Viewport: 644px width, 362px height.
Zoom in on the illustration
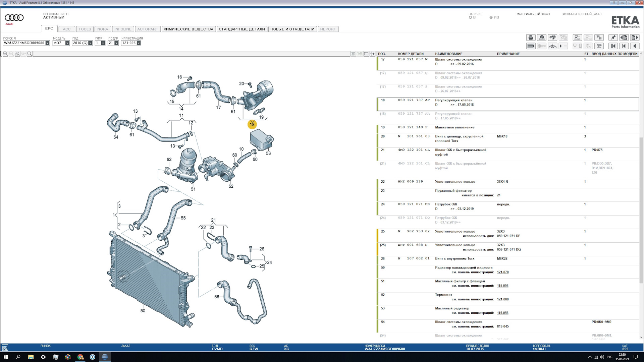[x=5, y=54]
